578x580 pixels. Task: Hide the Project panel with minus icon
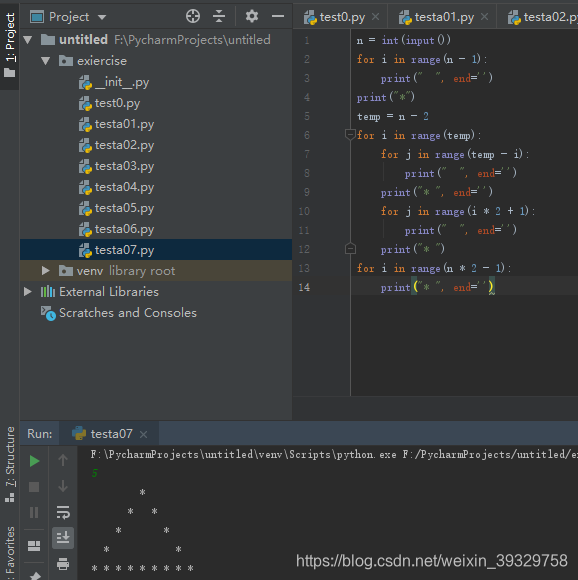(x=278, y=16)
